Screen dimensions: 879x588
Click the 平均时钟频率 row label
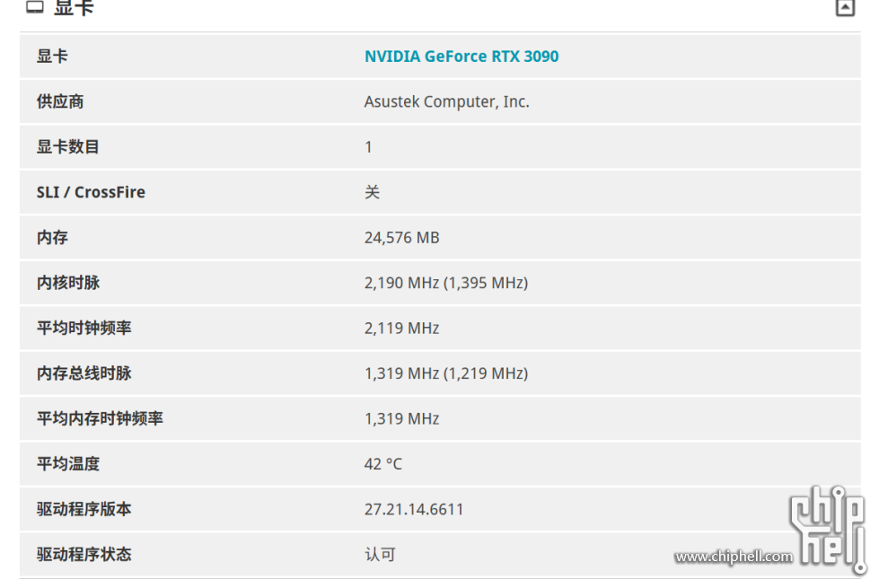(x=84, y=328)
